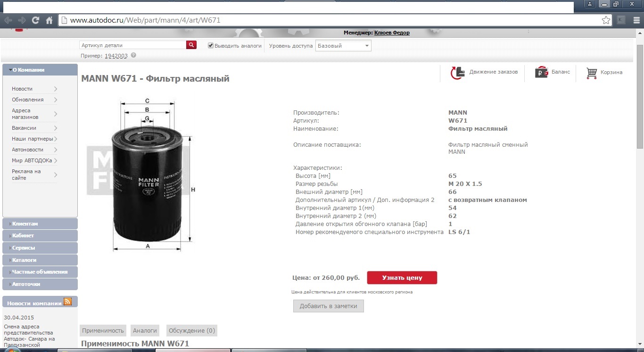Bookmark page with star icon
Screen dimensions: 644x352
606,20
